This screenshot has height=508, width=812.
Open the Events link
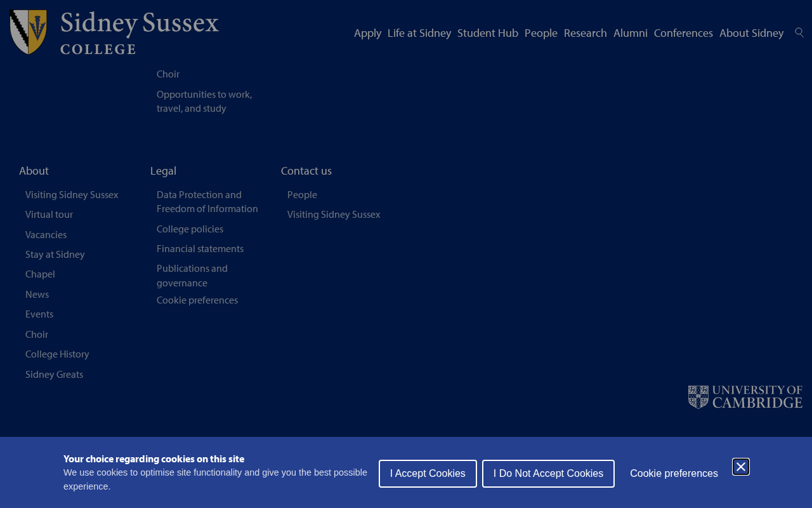click(x=39, y=314)
